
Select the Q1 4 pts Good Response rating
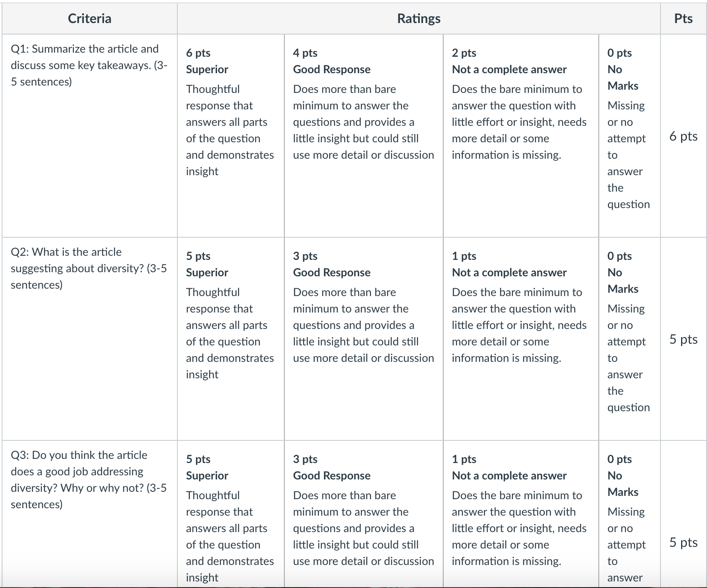point(363,136)
